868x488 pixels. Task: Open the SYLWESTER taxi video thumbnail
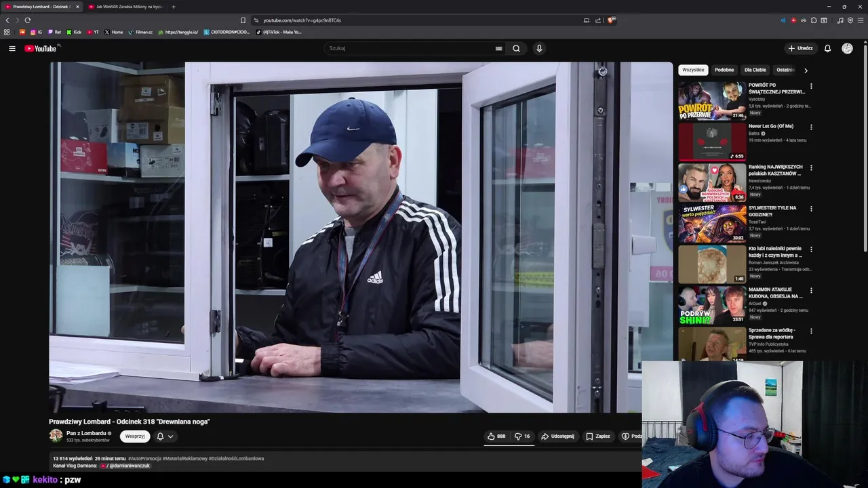click(x=712, y=224)
